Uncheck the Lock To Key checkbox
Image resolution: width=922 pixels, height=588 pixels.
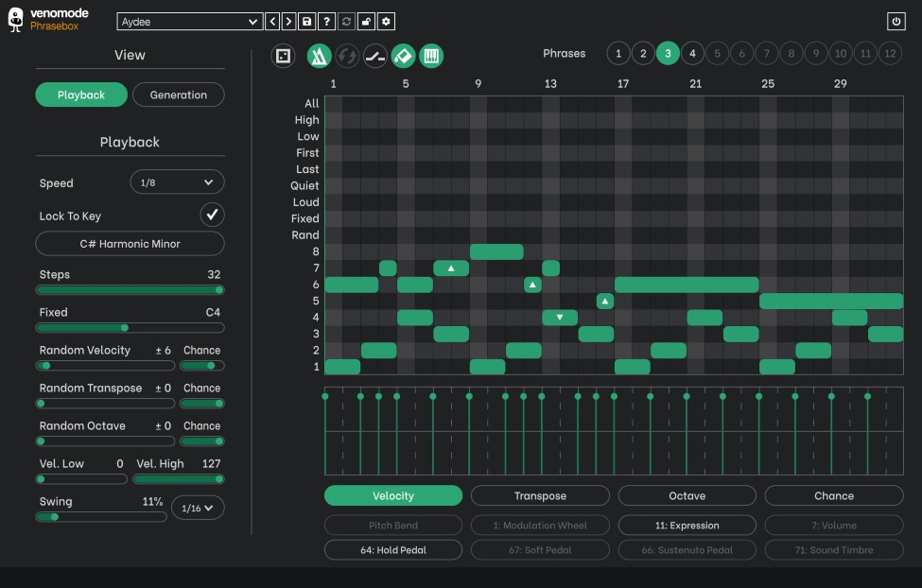click(212, 216)
